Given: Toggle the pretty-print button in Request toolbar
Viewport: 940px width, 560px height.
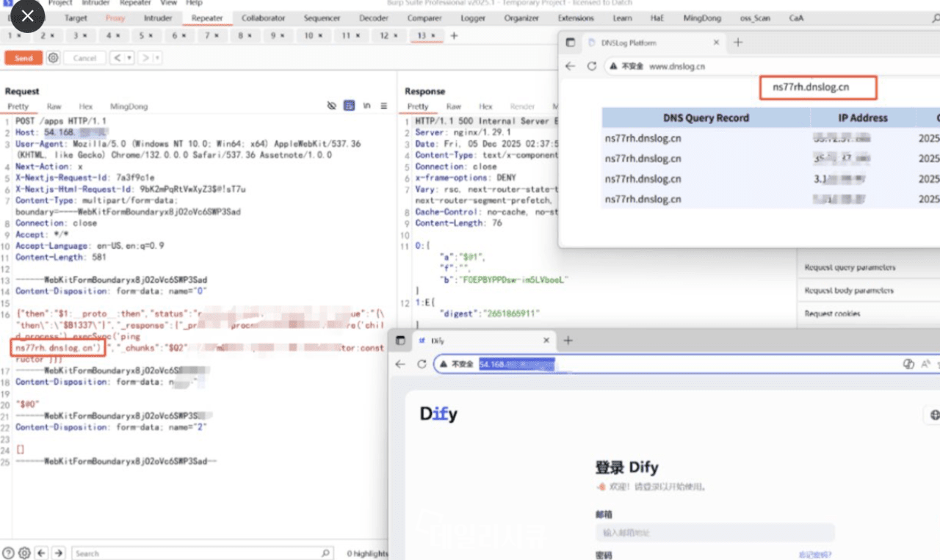Looking at the screenshot, I should tap(349, 106).
